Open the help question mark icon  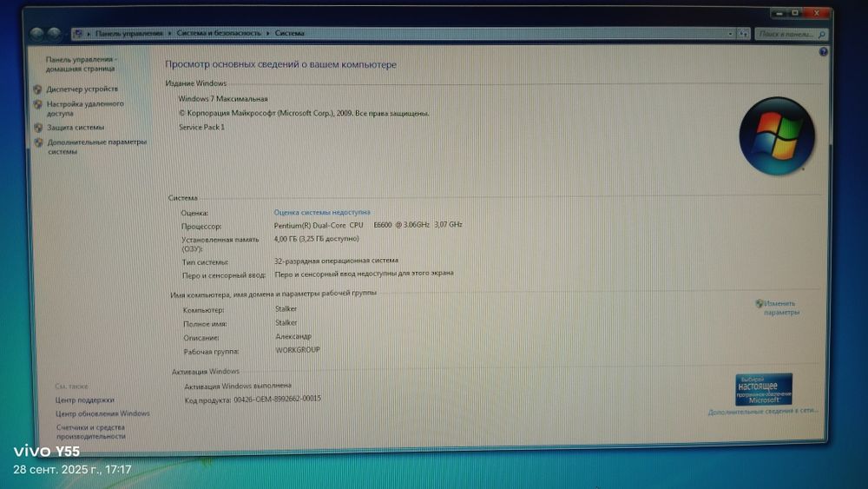[x=823, y=51]
